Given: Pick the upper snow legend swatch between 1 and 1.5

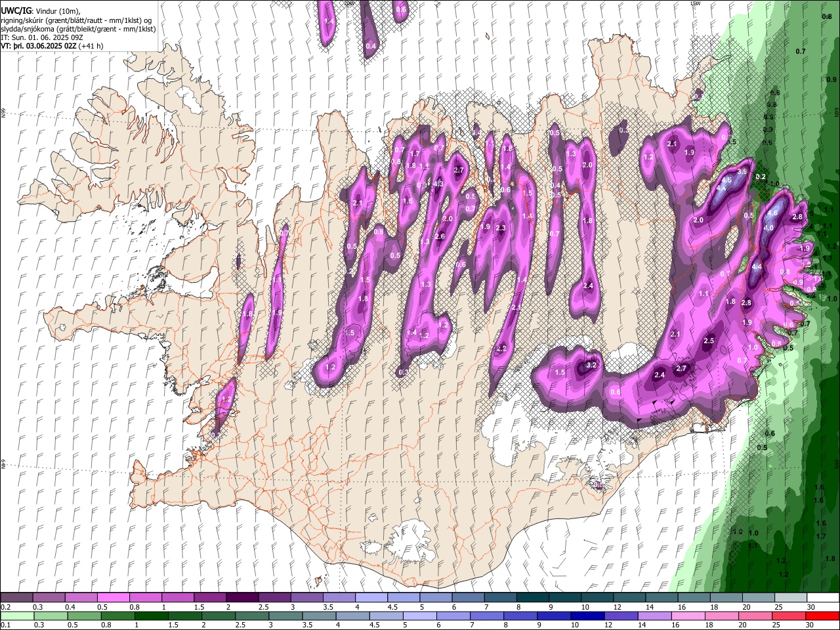Looking at the screenshot, I should (178, 597).
